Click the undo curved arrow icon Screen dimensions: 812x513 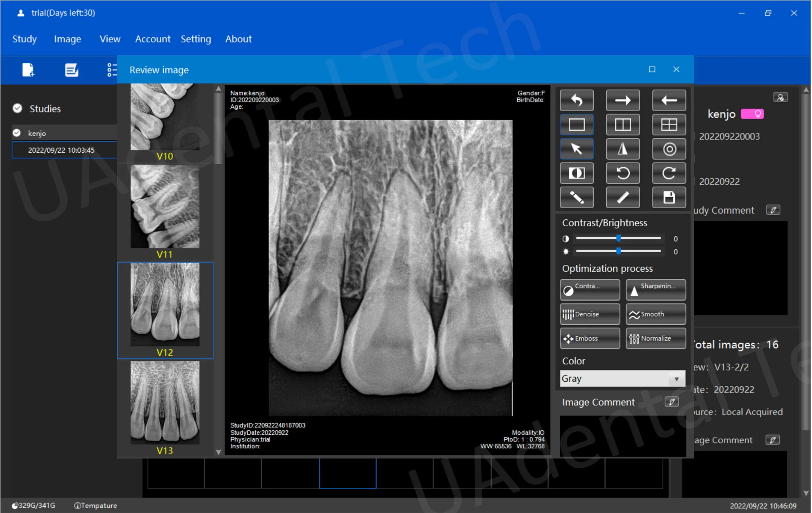(576, 100)
